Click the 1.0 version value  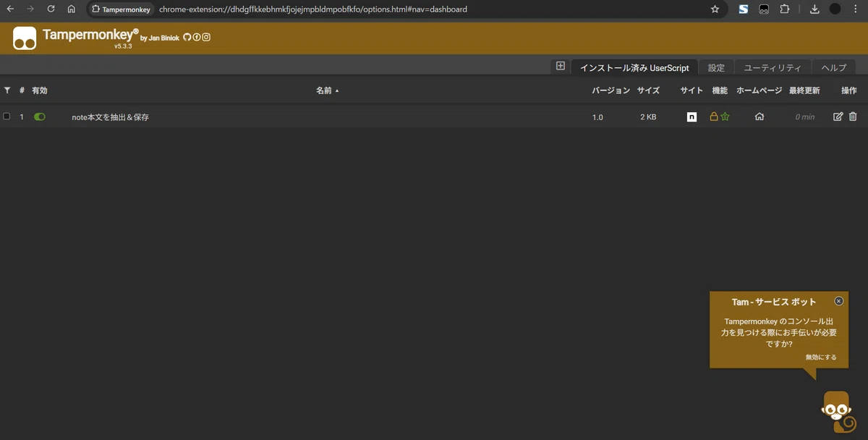(597, 117)
